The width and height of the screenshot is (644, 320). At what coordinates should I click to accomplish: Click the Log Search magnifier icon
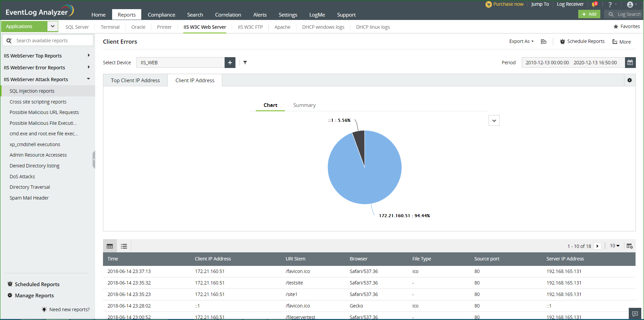point(611,14)
